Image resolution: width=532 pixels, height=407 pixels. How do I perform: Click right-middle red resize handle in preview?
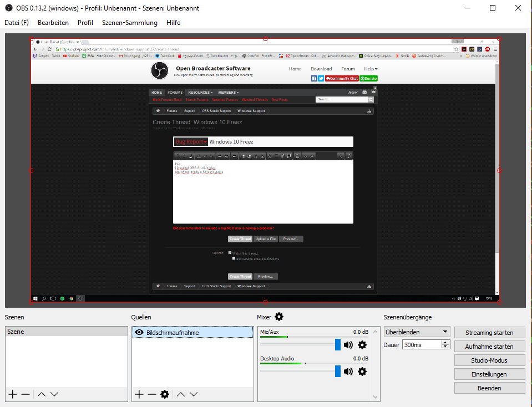499,171
